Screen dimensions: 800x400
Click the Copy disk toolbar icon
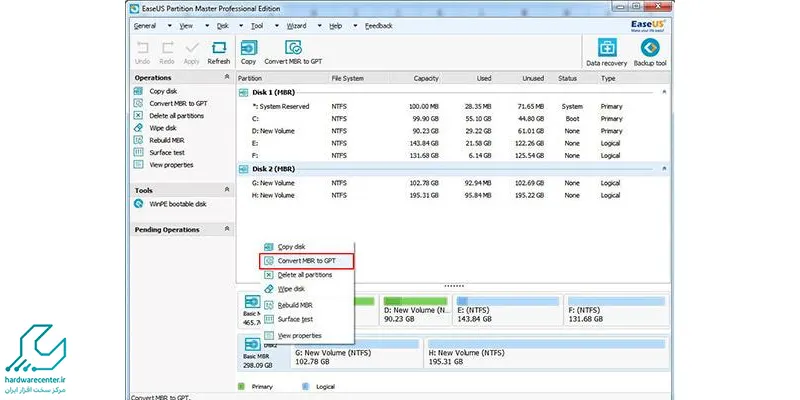[x=248, y=47]
